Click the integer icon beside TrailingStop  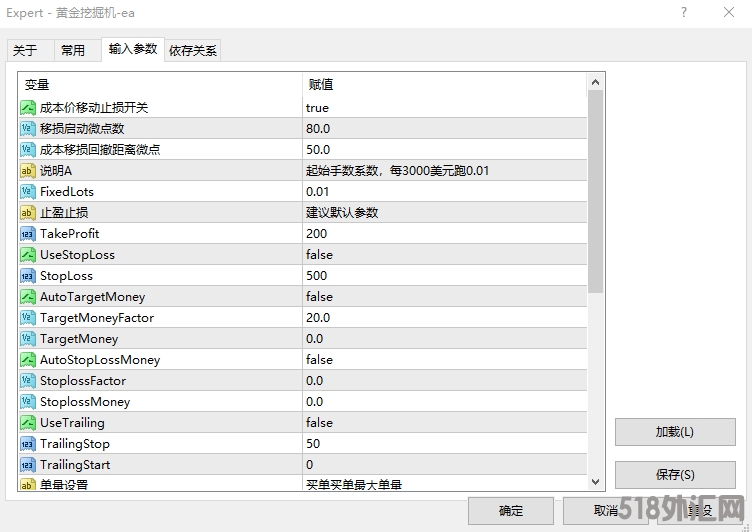click(28, 444)
